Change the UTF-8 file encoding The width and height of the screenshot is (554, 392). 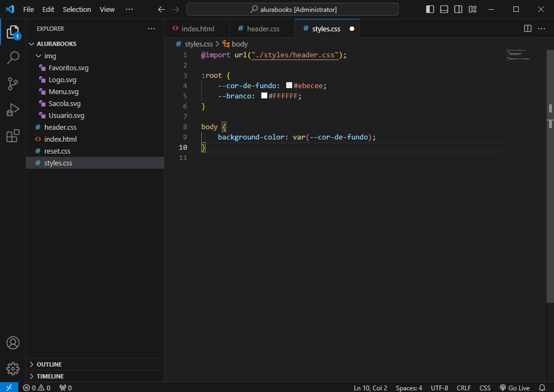click(x=439, y=388)
